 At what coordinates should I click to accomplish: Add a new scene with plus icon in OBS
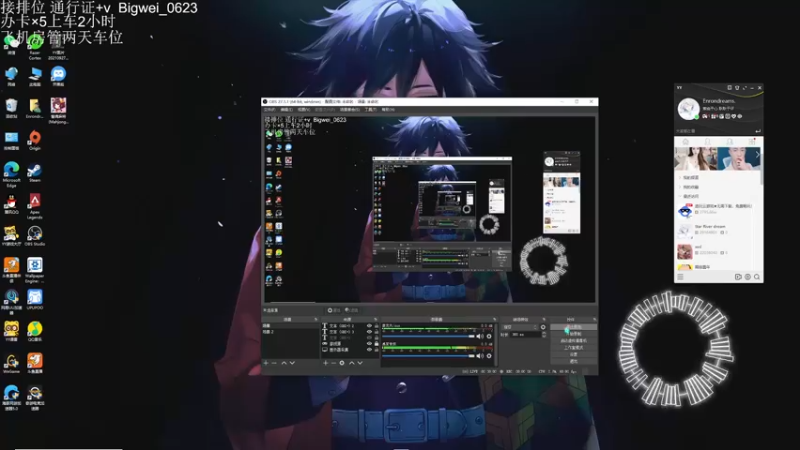[x=265, y=363]
